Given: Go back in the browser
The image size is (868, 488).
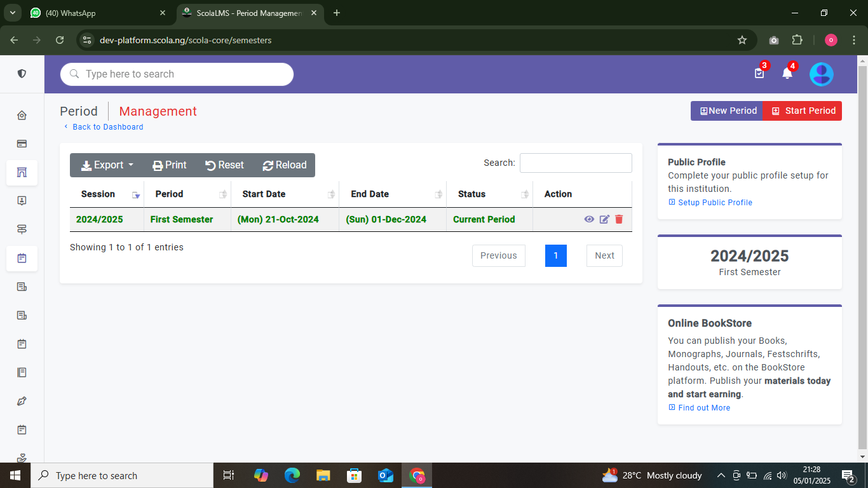Looking at the screenshot, I should (14, 40).
